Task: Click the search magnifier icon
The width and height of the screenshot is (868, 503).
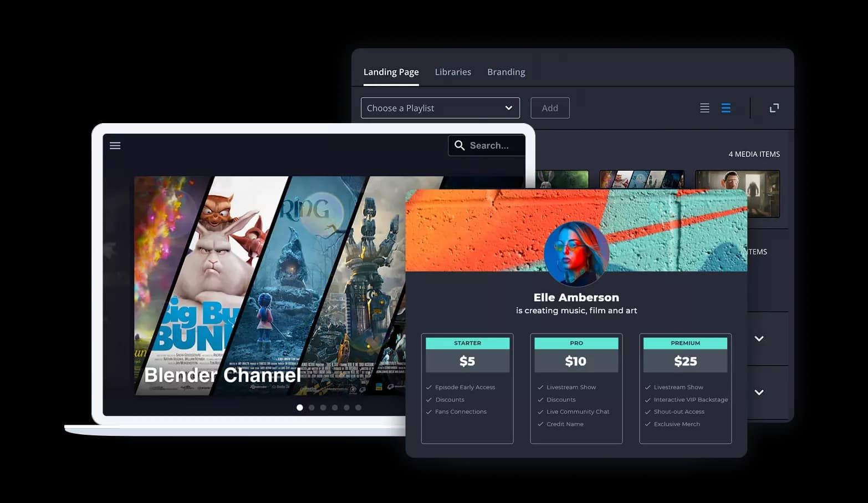Action: (460, 145)
